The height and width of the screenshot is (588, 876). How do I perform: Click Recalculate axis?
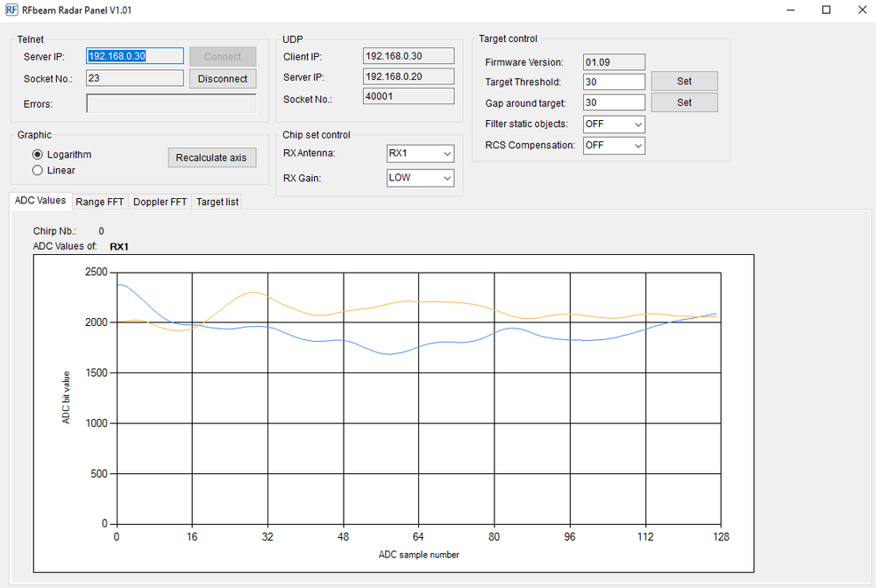click(x=211, y=158)
